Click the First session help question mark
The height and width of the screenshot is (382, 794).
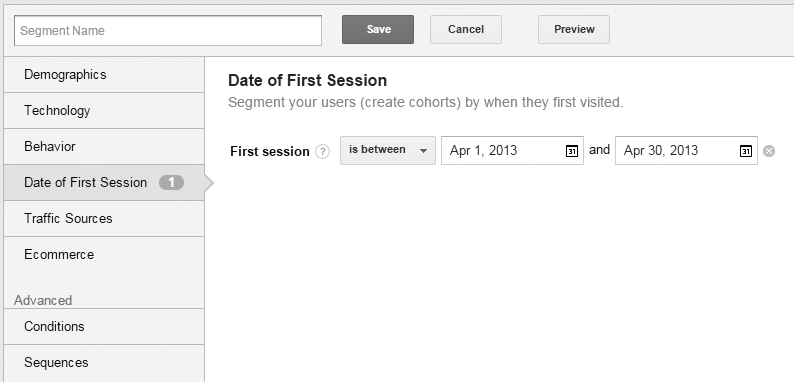point(322,151)
